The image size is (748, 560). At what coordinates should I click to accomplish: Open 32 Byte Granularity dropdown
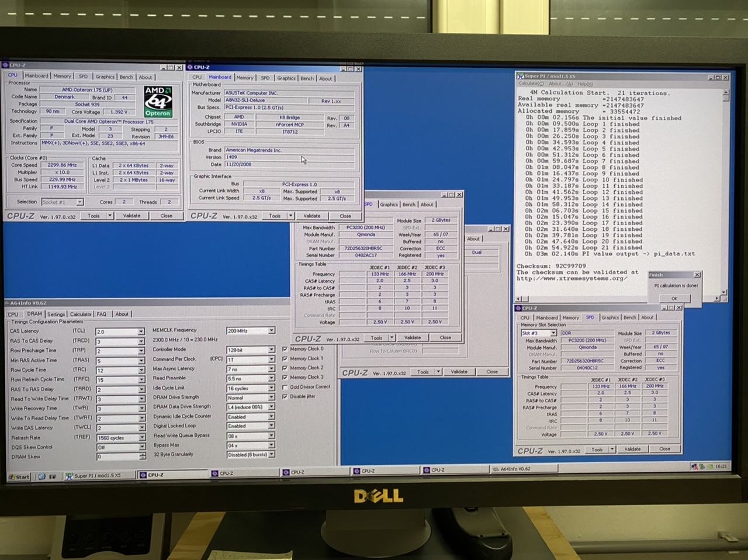(271, 454)
